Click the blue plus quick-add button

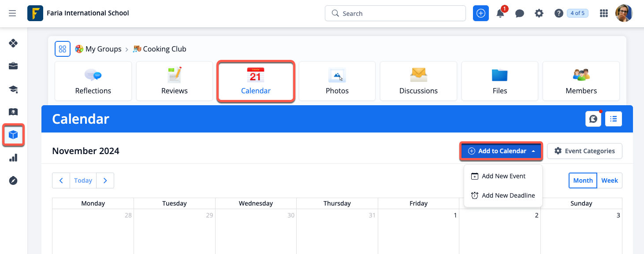point(481,14)
